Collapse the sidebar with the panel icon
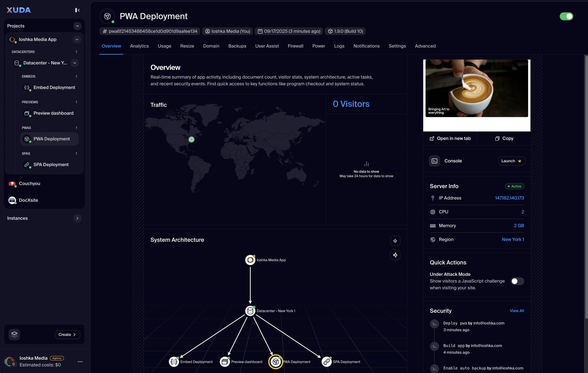The image size is (588, 373). point(77,10)
